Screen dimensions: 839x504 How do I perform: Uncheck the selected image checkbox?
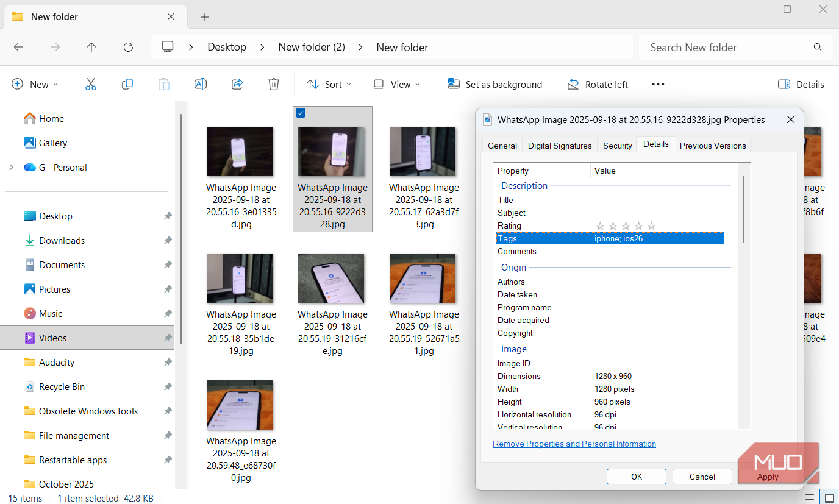click(x=300, y=113)
